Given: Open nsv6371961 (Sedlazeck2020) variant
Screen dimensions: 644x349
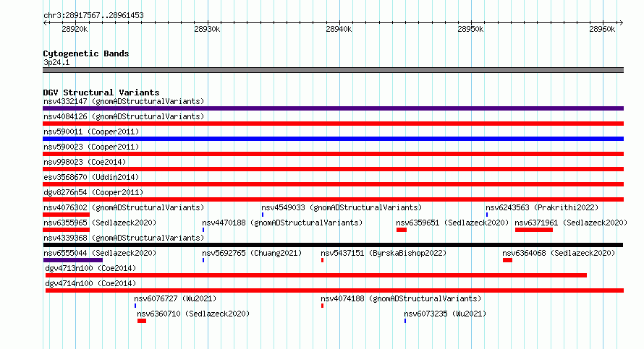Looking at the screenshot, I should click(x=571, y=223).
